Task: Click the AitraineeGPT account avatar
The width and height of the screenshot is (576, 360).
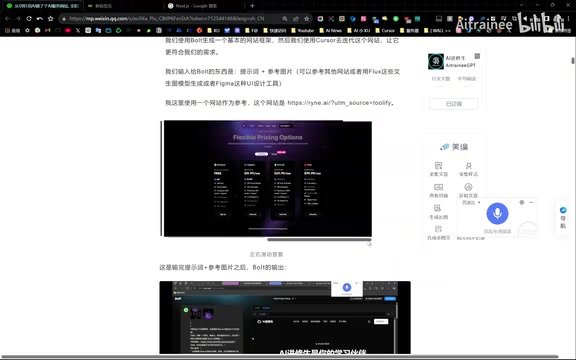Action: (x=436, y=61)
